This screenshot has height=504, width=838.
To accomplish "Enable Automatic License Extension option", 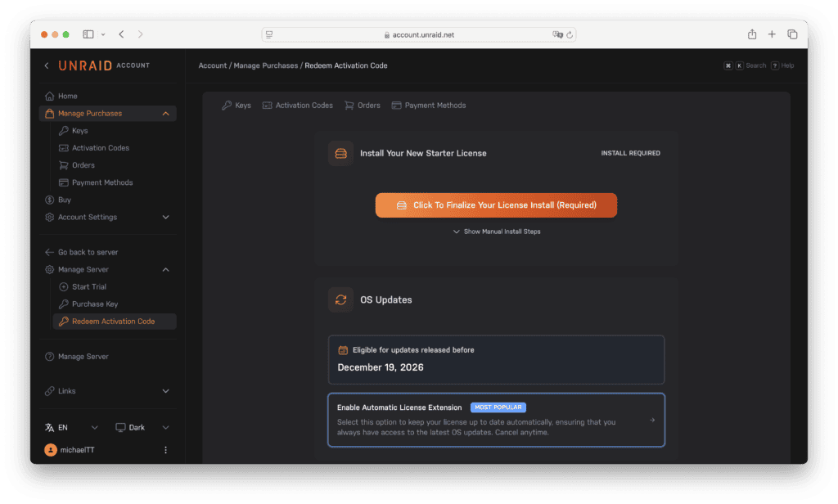I will pos(496,420).
